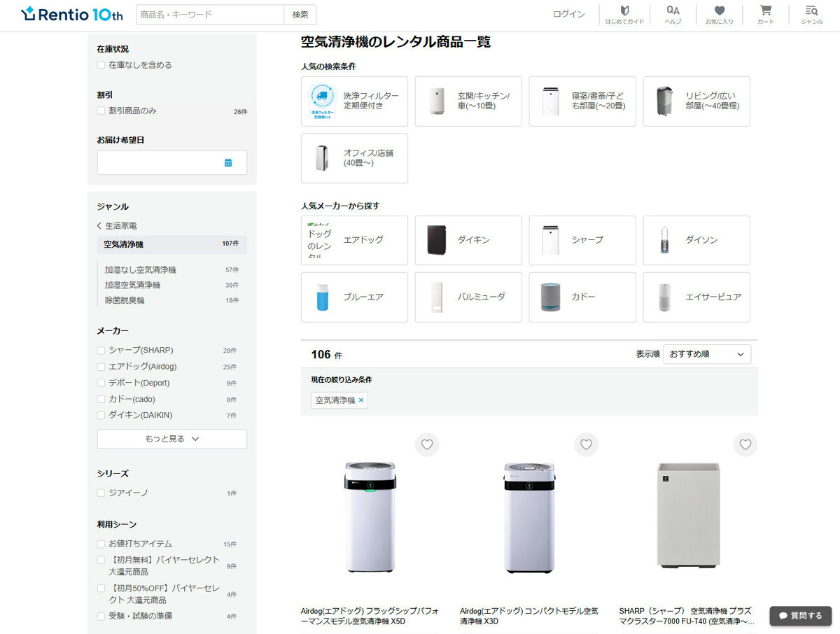The width and height of the screenshot is (840, 634).
Task: Check the カドー(cado) maker filter
Action: (101, 400)
